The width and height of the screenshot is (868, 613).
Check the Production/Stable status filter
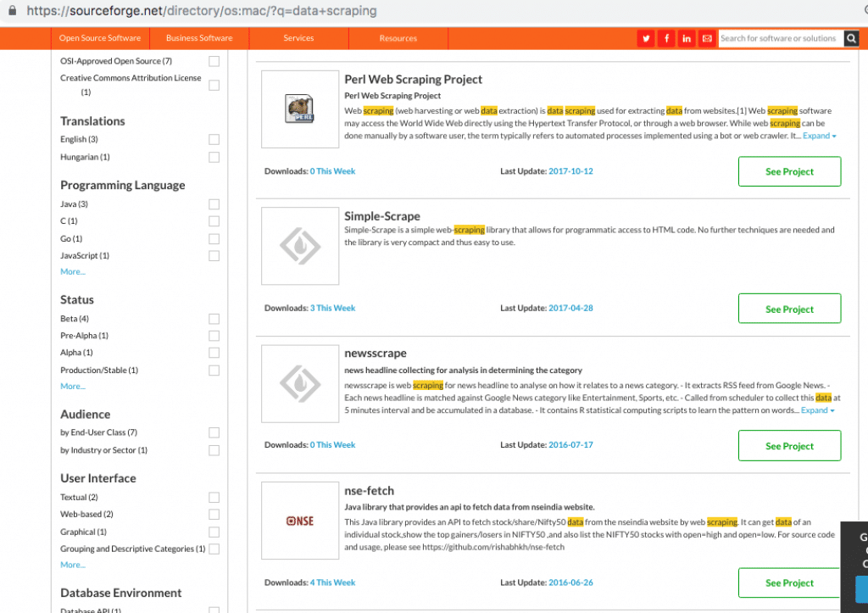coord(214,371)
